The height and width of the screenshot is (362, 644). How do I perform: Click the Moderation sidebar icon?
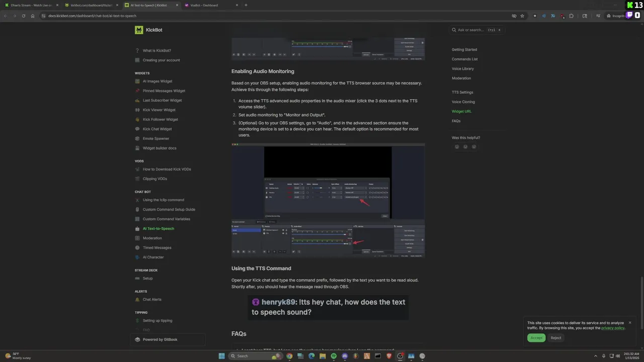coord(137,238)
